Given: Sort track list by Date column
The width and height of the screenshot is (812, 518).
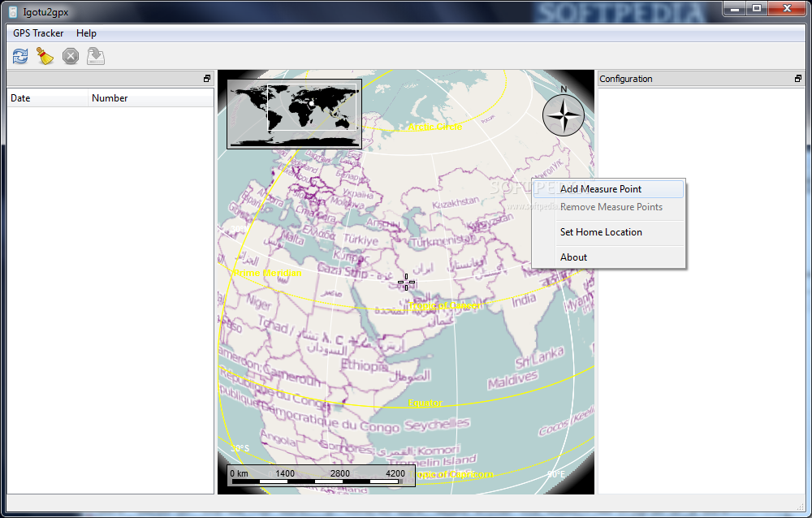Looking at the screenshot, I should 47,98.
